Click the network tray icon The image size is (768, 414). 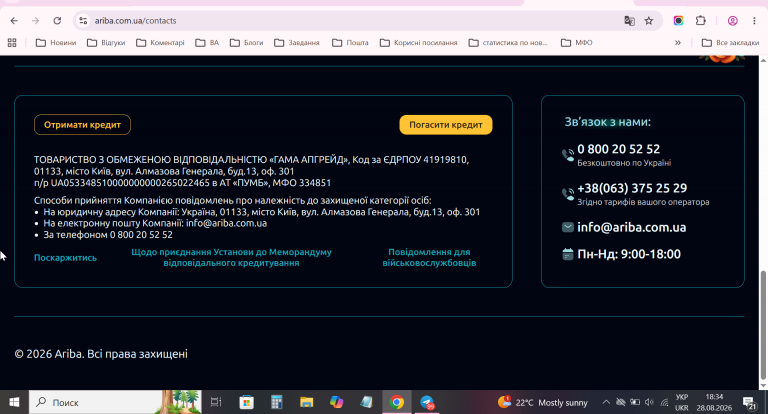(664, 402)
